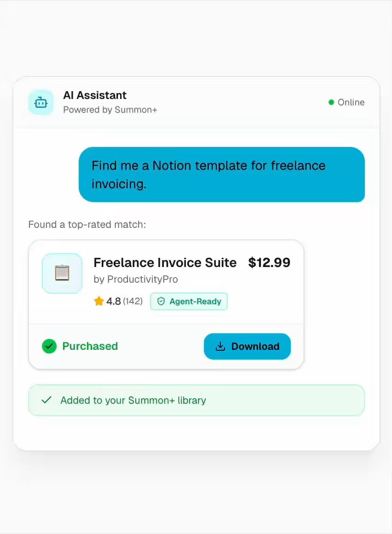Open the Added to Summon+ library notice
This screenshot has width=392, height=534.
(x=196, y=400)
